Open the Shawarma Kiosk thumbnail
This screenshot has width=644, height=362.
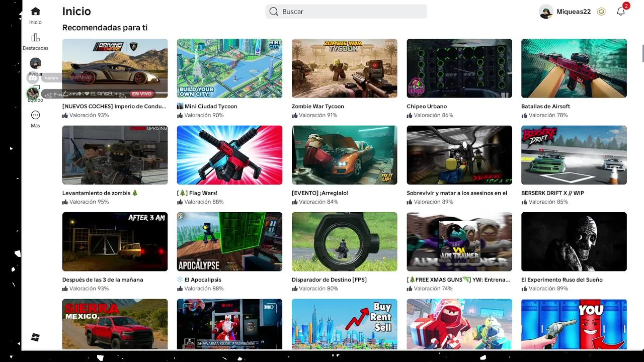coord(229,324)
